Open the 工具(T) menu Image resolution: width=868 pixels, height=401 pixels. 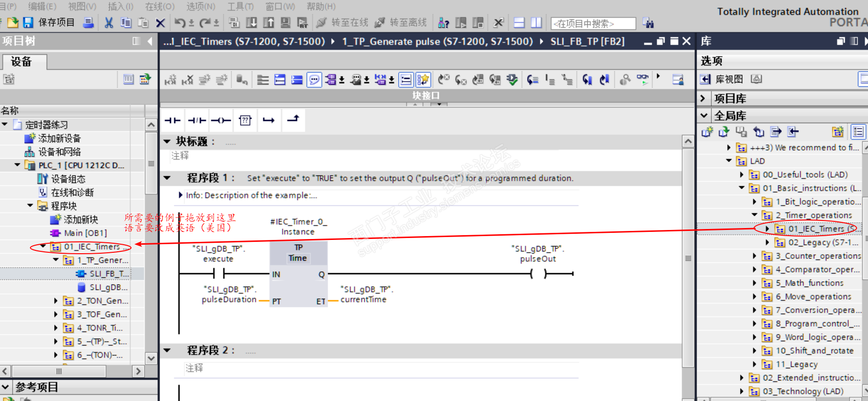[240, 6]
